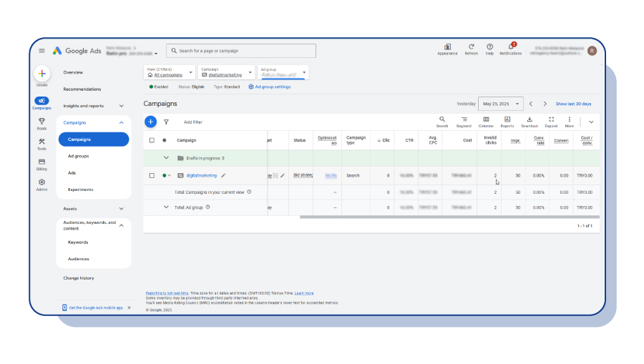Viewport: 644px width, 364px height.
Task: Click the Download icon in table toolbar
Action: pyautogui.click(x=530, y=119)
